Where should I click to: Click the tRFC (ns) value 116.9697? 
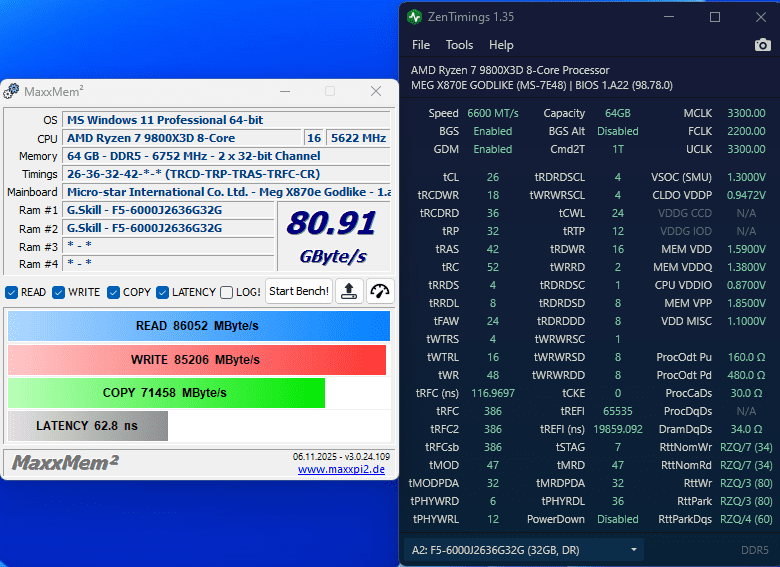click(492, 393)
